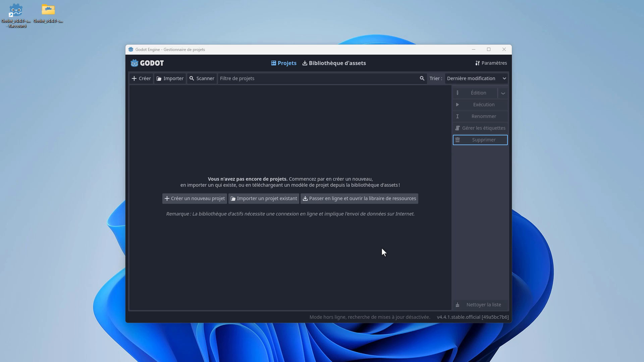Switch to the Bibliothèque d'assets tab
Screen dimensions: 644x362
tap(334, 63)
